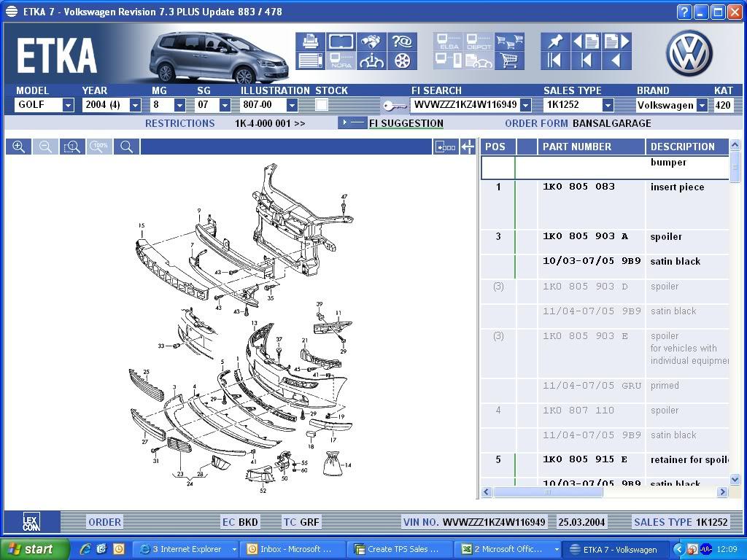Viewport: 747px width, 560px height.
Task: Open the SALES TYPE dropdown 1K1252
Action: coord(608,105)
